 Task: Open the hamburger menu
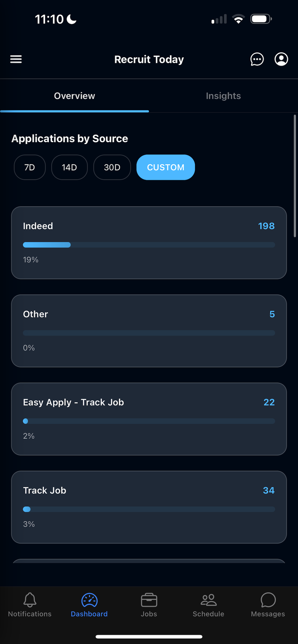[16, 59]
